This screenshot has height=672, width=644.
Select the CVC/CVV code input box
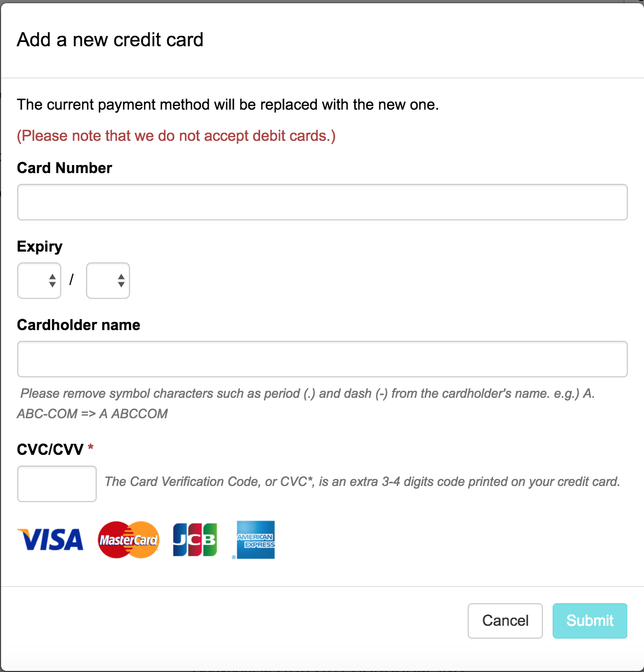pyautogui.click(x=57, y=484)
